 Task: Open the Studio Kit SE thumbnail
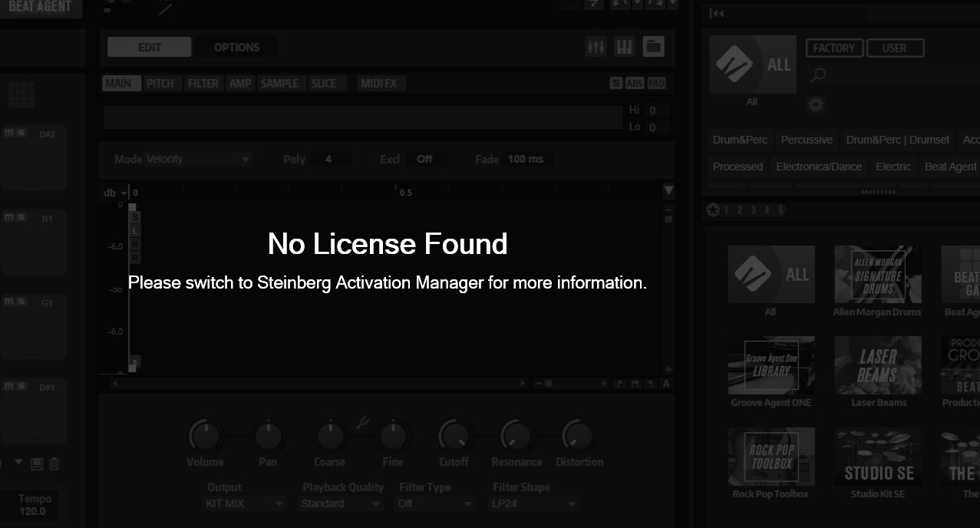878,457
